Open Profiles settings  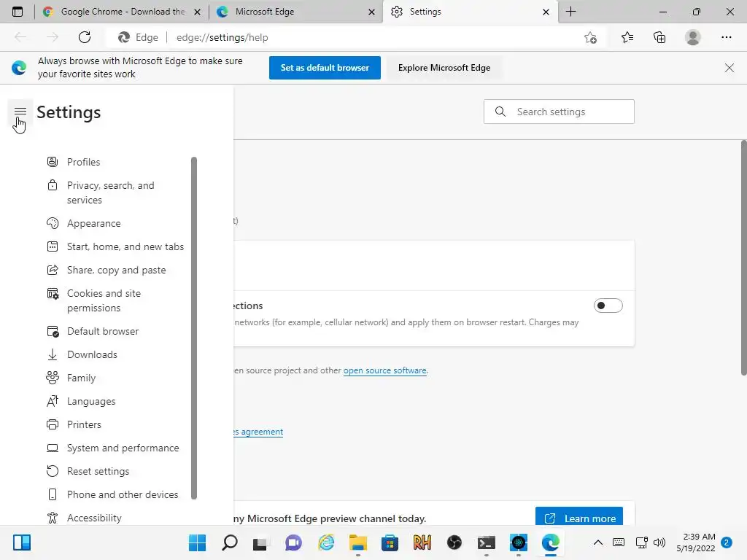point(83,162)
